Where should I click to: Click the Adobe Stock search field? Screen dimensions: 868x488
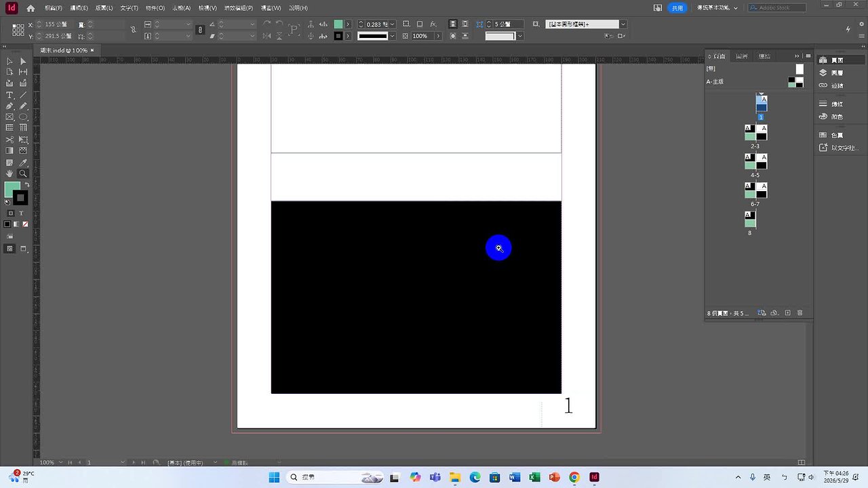(777, 8)
